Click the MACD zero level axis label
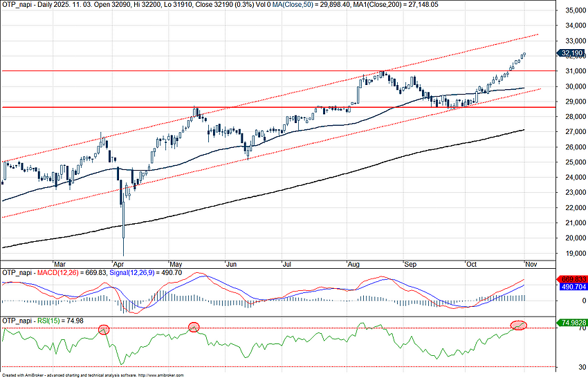The width and height of the screenshot is (588, 378). click(x=564, y=301)
